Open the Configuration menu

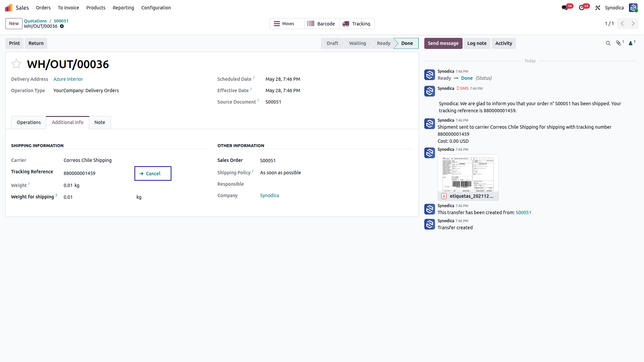tap(156, 8)
